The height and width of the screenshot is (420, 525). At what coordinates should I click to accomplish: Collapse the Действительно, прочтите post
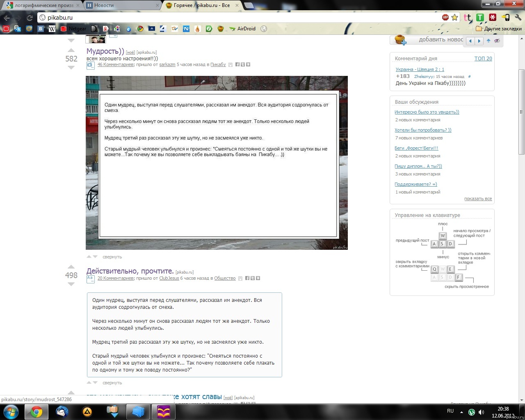[112, 383]
